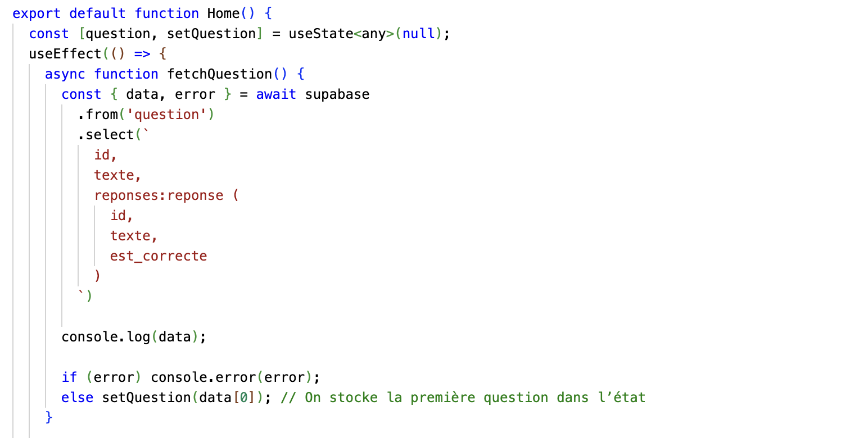Click the 'any' type inside useState generics

click(x=373, y=34)
